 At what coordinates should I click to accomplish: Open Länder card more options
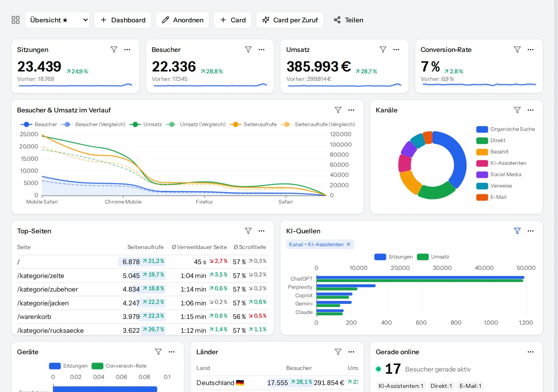351,352
